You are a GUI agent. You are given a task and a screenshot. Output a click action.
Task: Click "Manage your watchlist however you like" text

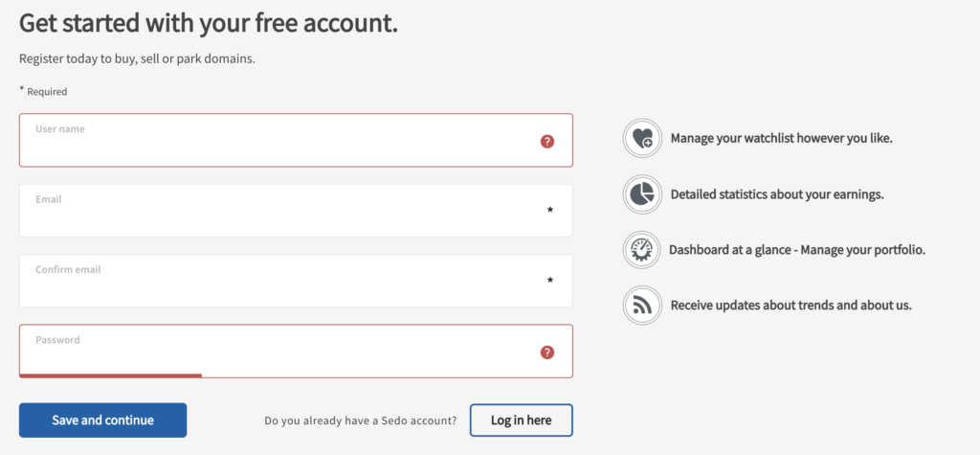781,139
